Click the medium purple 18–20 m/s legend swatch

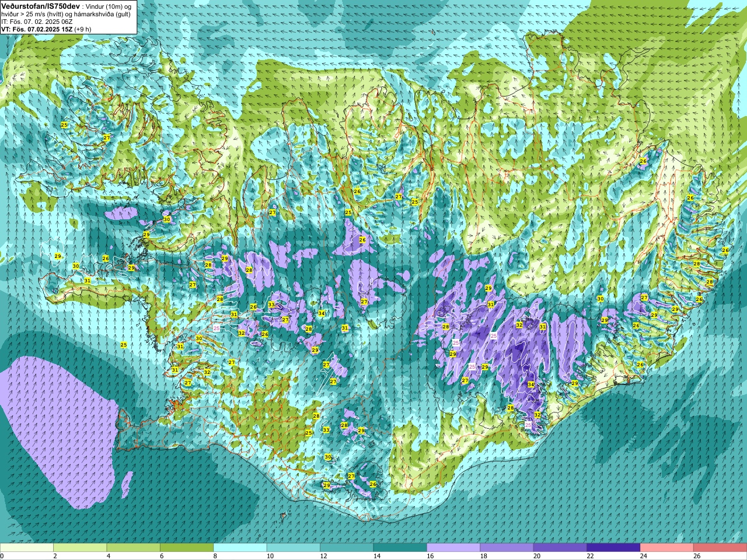(x=507, y=548)
